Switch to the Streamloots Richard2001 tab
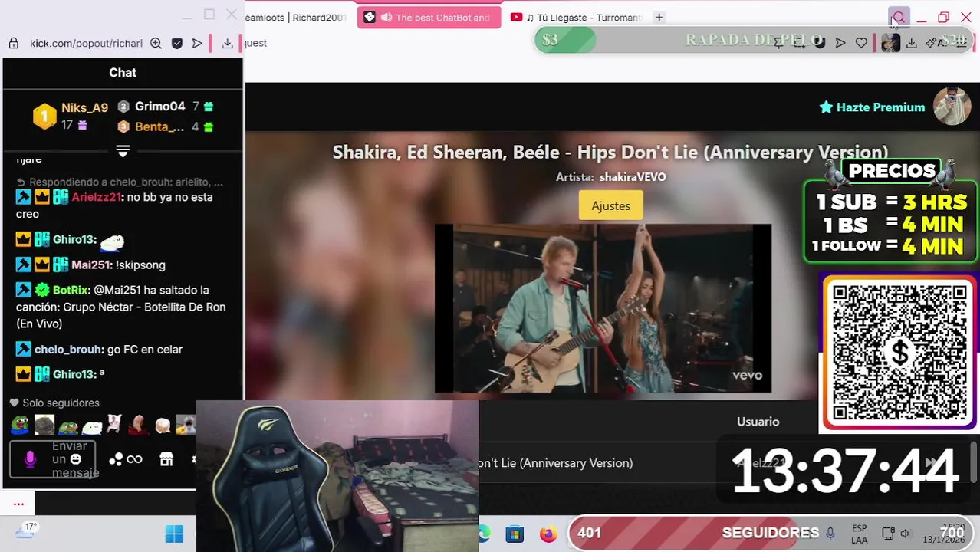The width and height of the screenshot is (980, 552). [x=296, y=17]
